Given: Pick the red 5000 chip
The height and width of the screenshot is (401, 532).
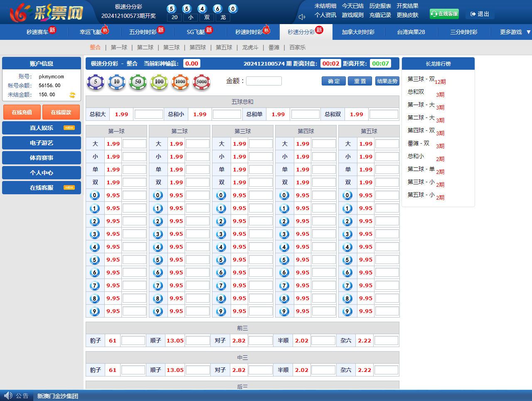Looking at the screenshot, I should [202, 82].
